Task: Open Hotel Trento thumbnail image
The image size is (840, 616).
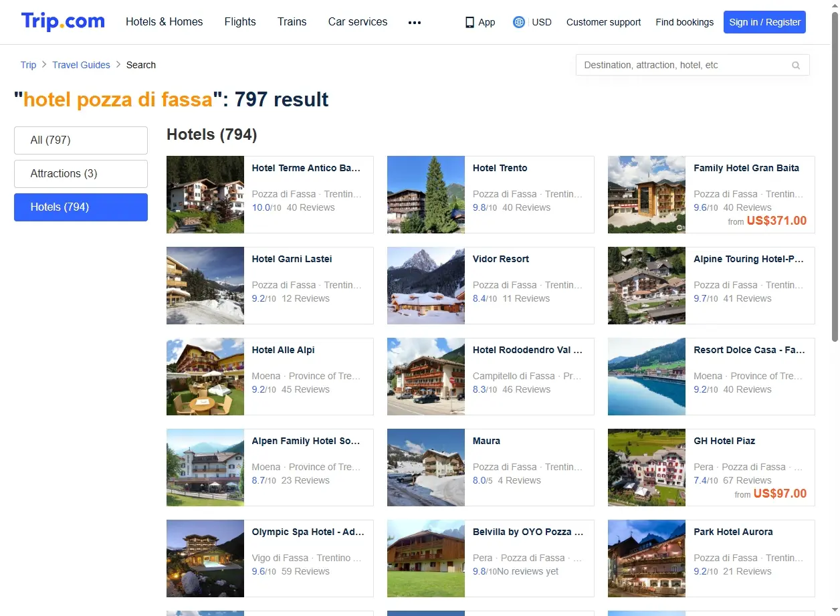Action: point(426,195)
